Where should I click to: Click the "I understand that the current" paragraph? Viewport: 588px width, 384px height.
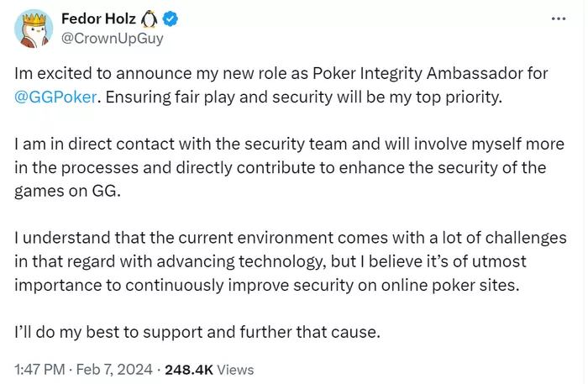point(291,261)
